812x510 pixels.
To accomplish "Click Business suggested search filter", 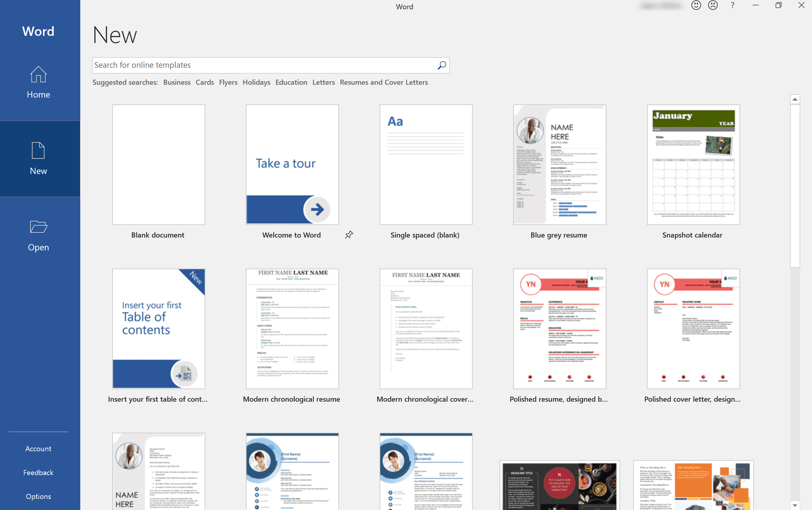I will (177, 82).
